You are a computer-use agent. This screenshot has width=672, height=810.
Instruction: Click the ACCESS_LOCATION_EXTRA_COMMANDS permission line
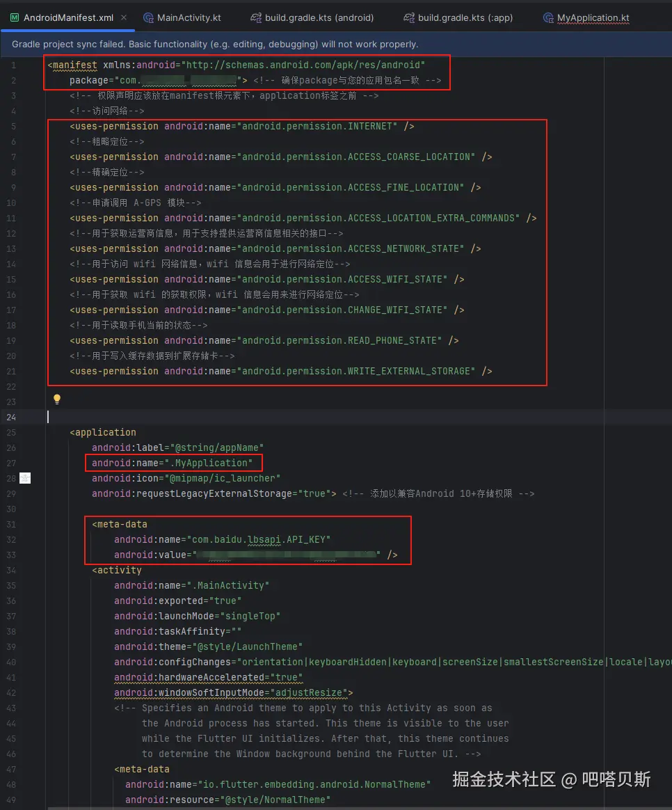click(303, 218)
